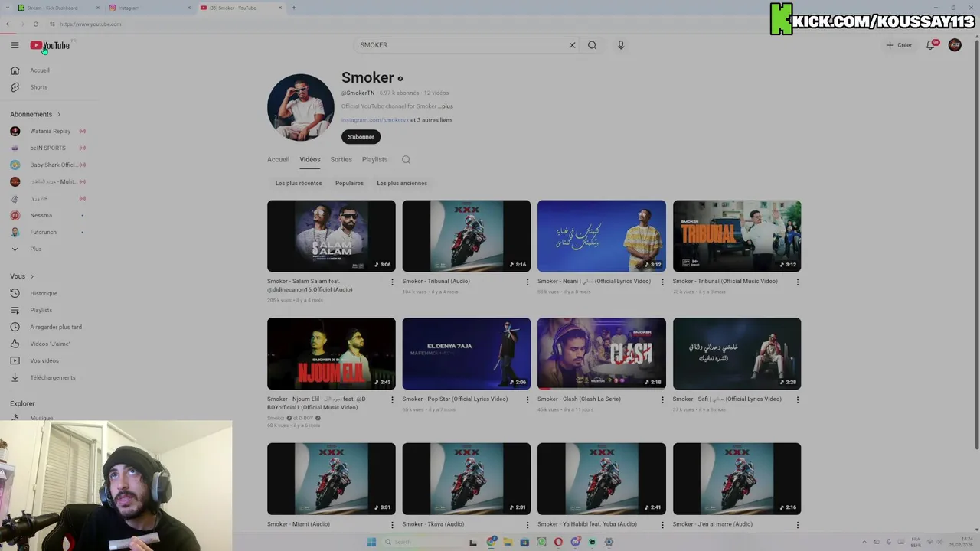The image size is (980, 551).
Task: Open the instagram.com/smokerxx link
Action: click(374, 120)
